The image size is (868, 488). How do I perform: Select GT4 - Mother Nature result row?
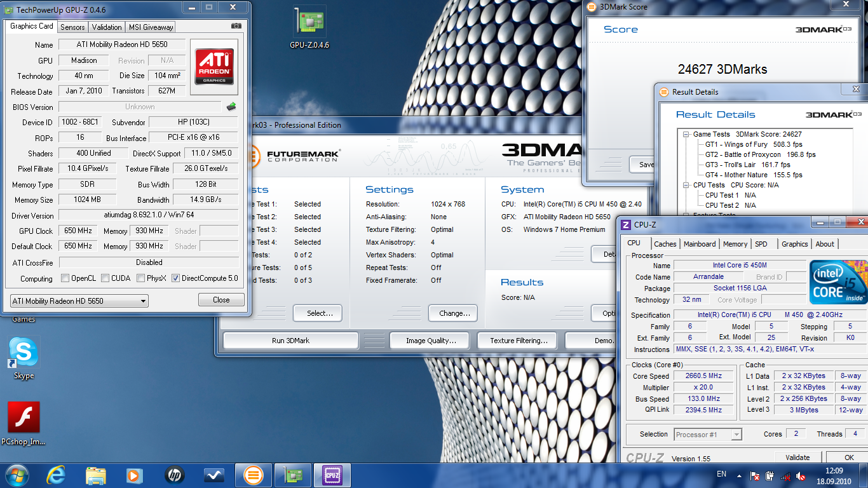[754, 175]
